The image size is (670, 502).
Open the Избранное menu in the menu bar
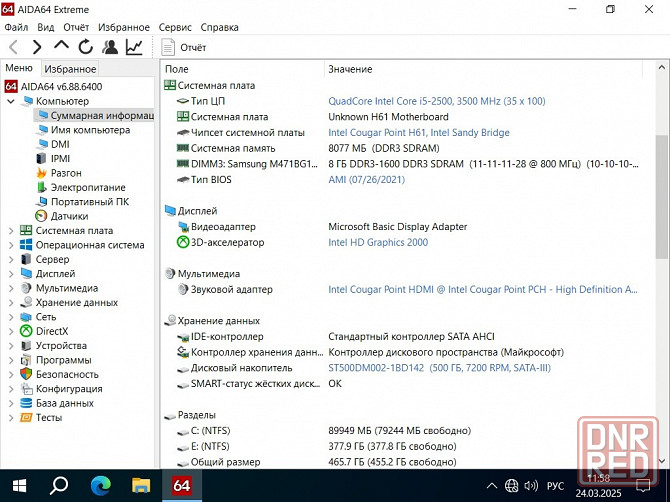tap(124, 27)
